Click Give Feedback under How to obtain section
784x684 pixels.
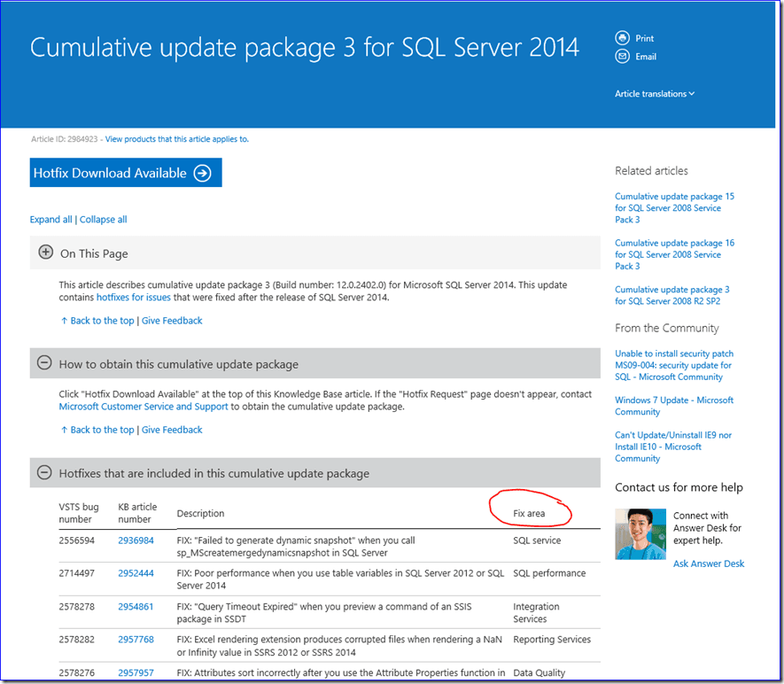click(172, 430)
